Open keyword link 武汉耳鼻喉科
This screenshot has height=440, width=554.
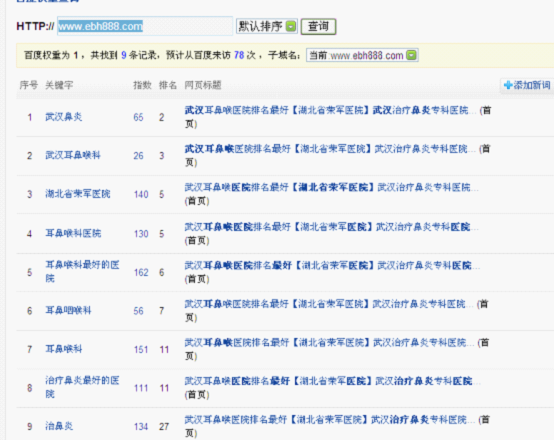click(x=73, y=155)
